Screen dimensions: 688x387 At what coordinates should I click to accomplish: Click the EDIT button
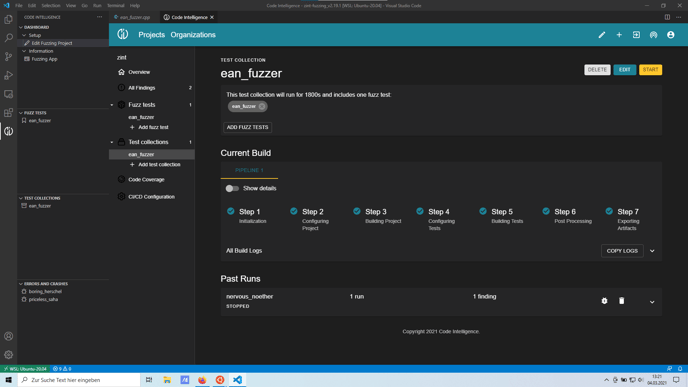625,70
